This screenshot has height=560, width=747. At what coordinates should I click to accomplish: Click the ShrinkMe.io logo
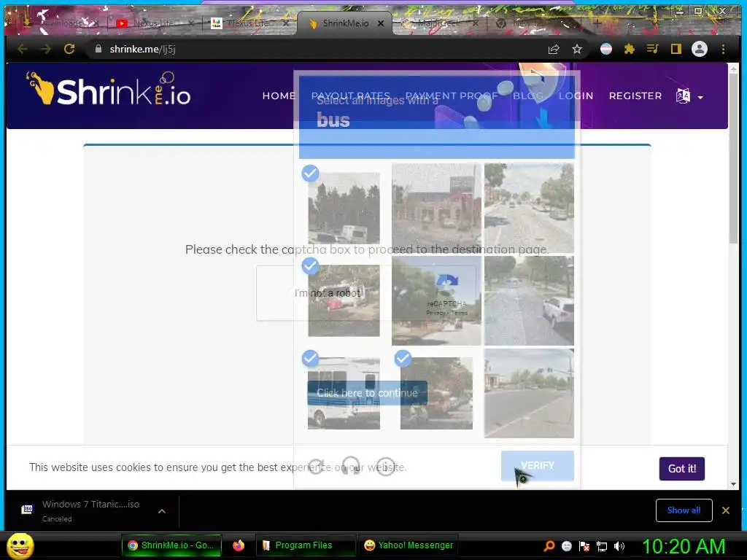(x=109, y=90)
